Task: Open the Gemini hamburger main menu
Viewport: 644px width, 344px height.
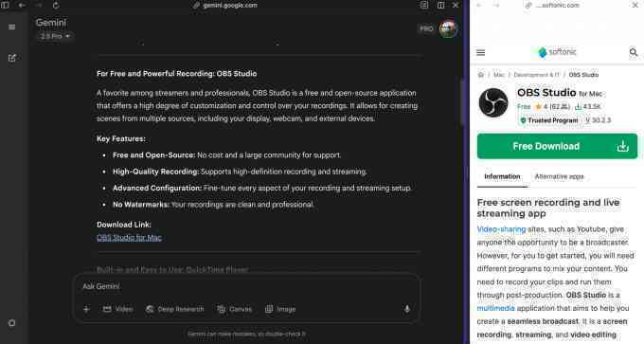Action: click(x=11, y=27)
